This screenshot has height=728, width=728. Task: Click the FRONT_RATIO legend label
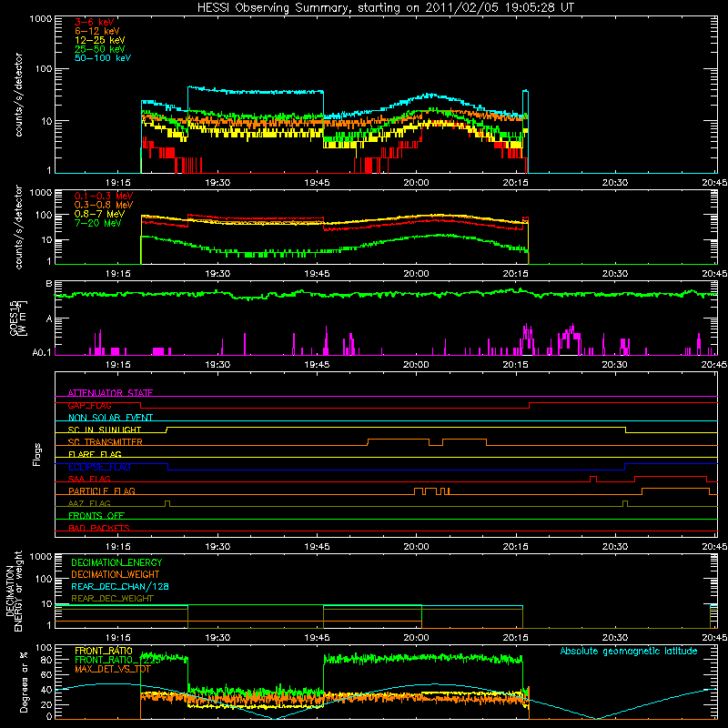point(104,651)
